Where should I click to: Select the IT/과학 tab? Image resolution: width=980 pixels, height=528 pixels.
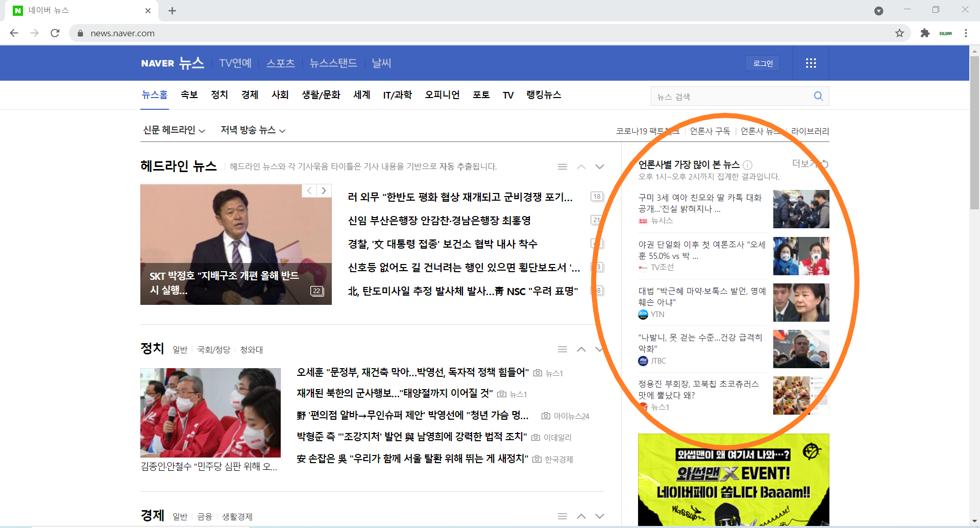[398, 95]
